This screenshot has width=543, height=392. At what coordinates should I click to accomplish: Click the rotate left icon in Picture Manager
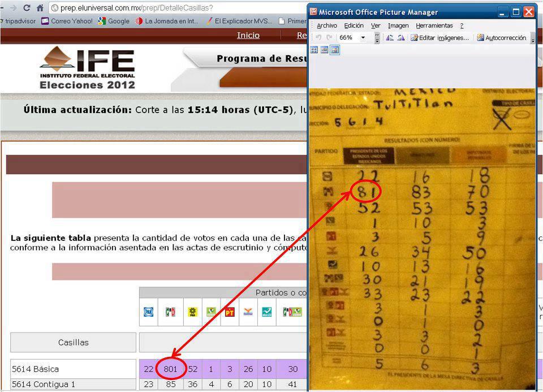[x=390, y=38]
